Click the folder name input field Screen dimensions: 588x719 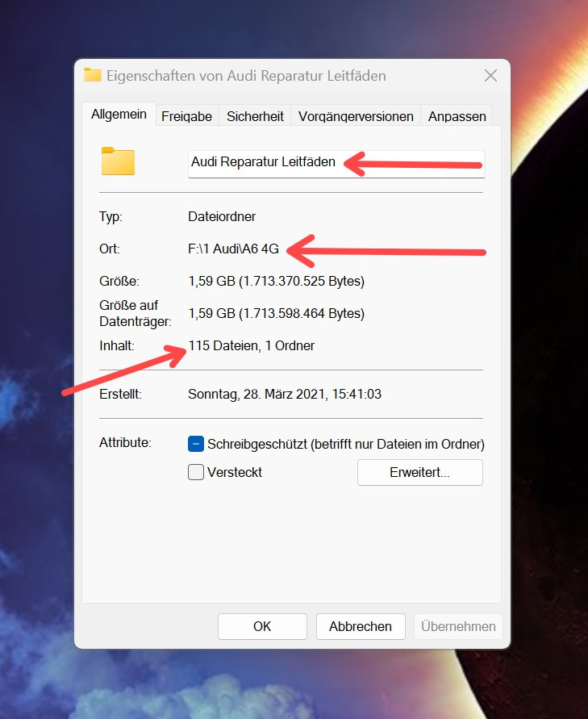[336, 164]
